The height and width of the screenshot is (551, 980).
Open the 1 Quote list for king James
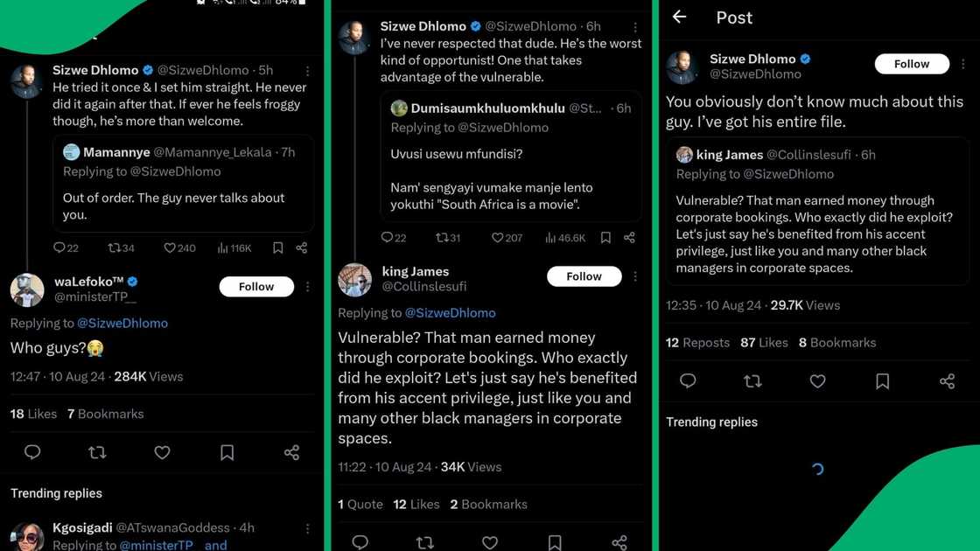(360, 505)
